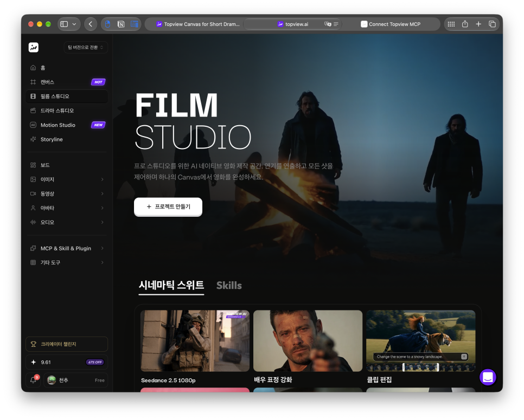Switch to the Skills tab
This screenshot has height=420, width=524.
[229, 286]
